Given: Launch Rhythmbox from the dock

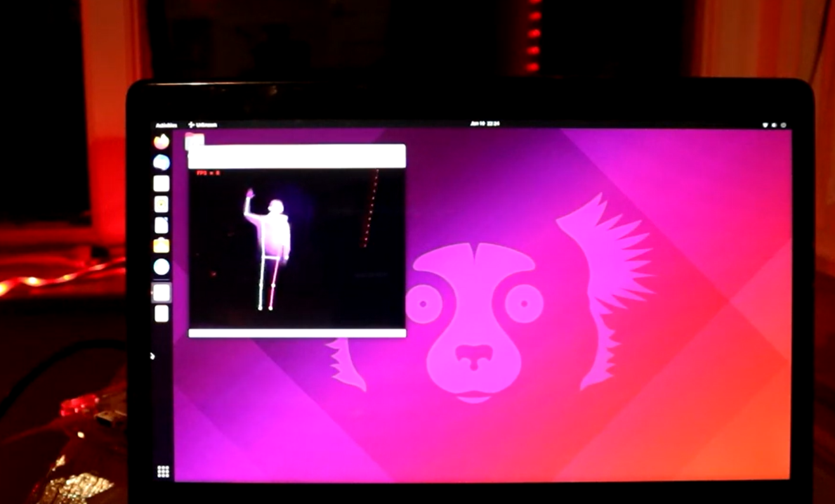Looking at the screenshot, I should coord(162,204).
